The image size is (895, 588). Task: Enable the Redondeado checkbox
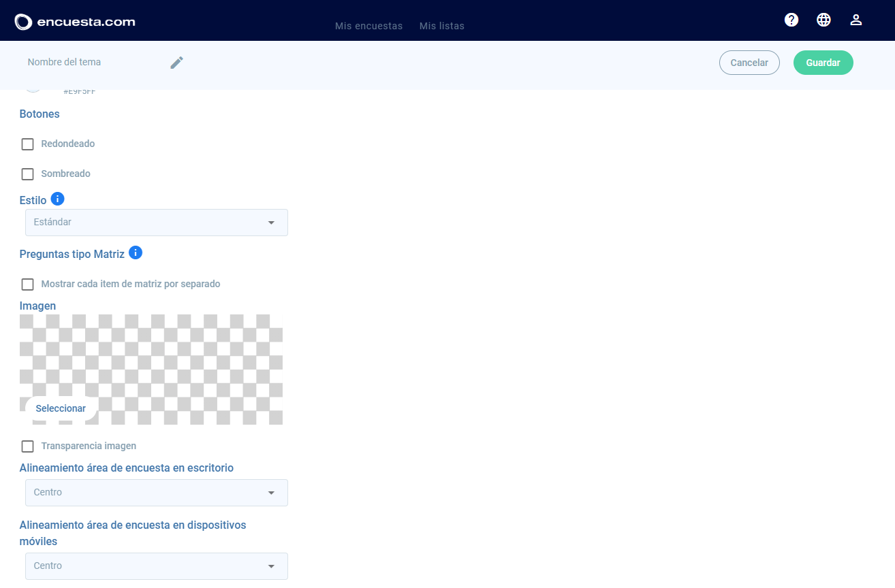coord(27,144)
